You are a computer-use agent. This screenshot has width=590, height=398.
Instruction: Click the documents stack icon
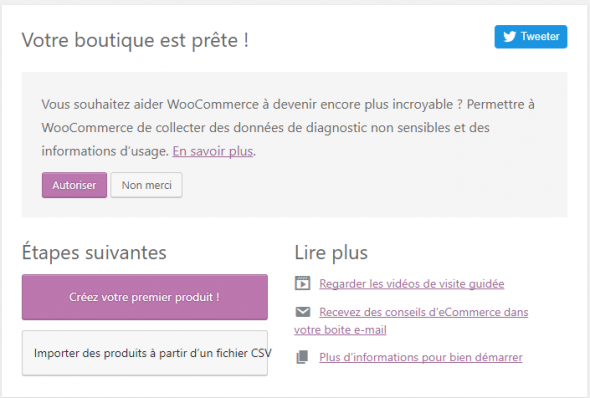(x=302, y=357)
